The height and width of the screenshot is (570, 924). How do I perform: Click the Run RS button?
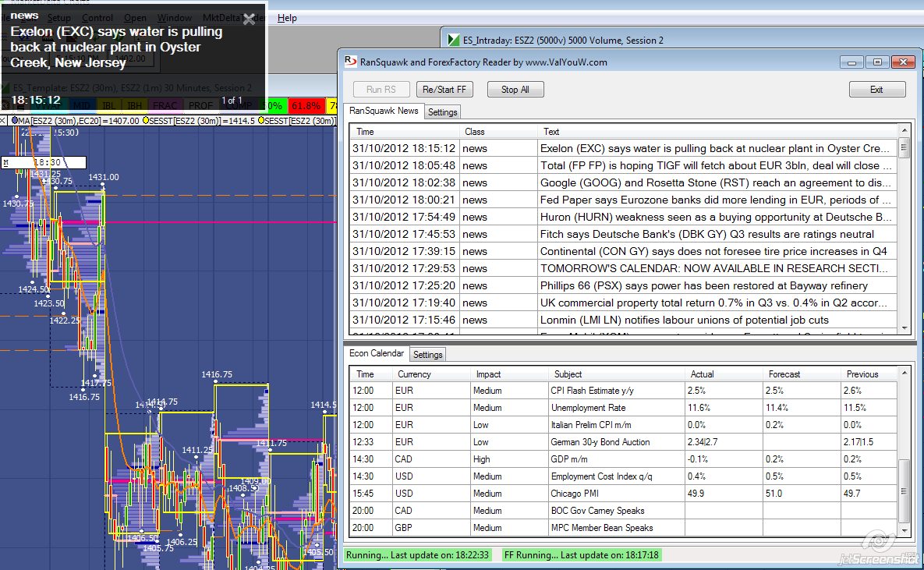[x=381, y=90]
